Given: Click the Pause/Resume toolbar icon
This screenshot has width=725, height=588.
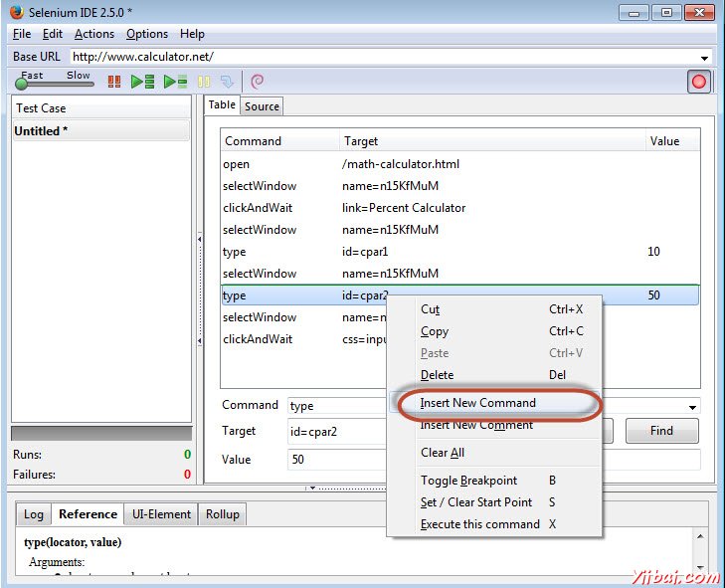Looking at the screenshot, I should [x=204, y=82].
